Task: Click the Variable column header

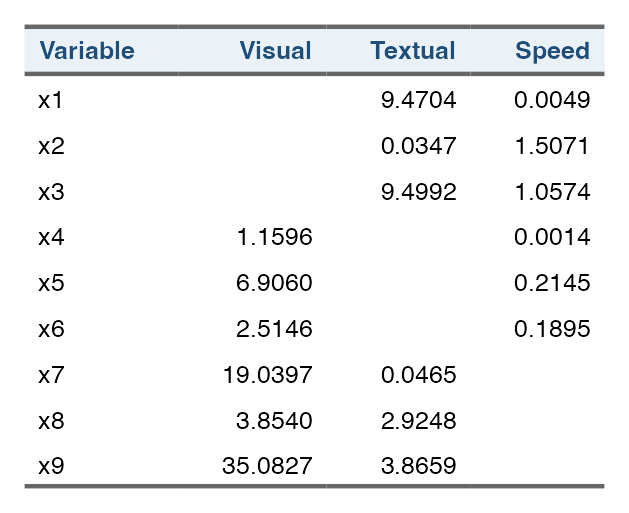Action: 87,51
